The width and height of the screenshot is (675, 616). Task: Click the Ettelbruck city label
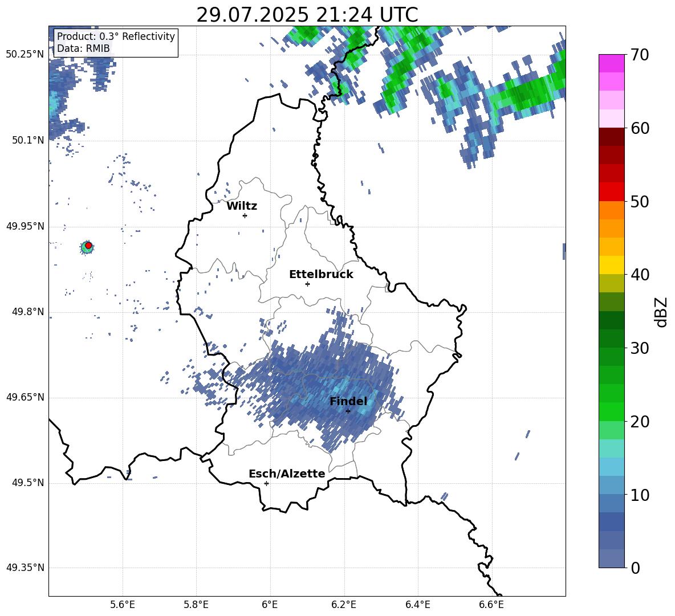click(x=321, y=275)
